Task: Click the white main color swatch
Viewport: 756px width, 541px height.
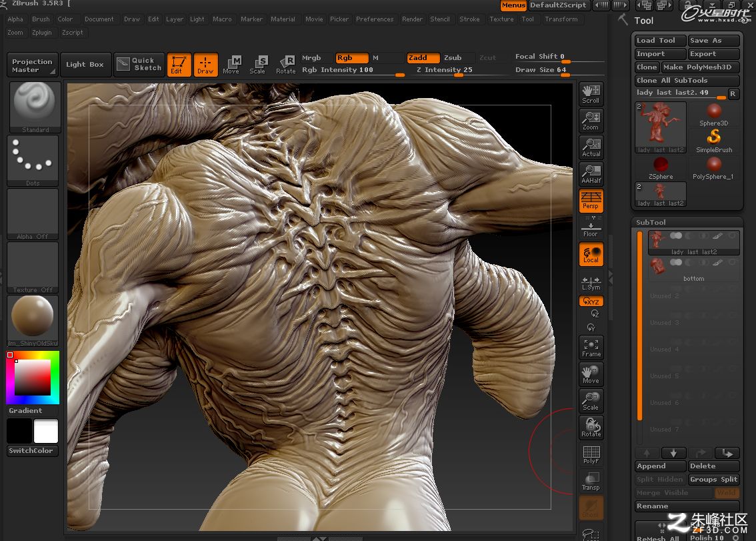Action: click(46, 431)
